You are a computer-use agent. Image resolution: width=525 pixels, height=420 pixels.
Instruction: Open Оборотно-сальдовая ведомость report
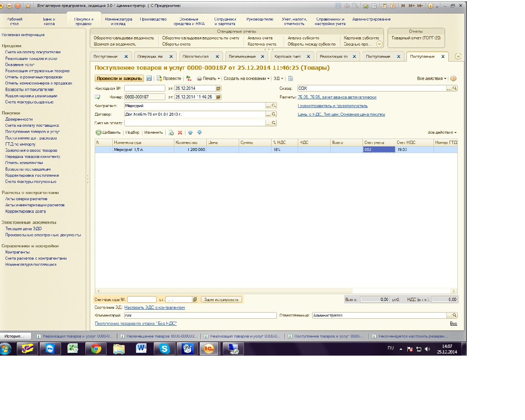(124, 38)
